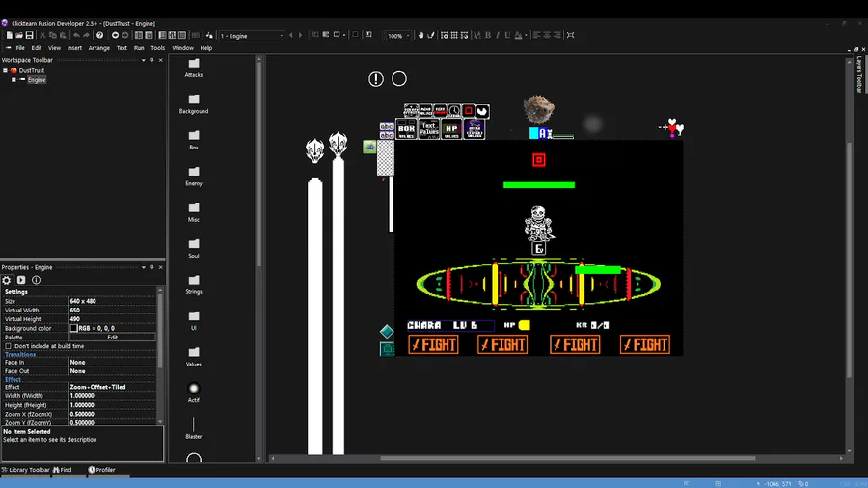This screenshot has height=488, width=868.
Task: Open the About info tab in Properties
Action: 36,280
